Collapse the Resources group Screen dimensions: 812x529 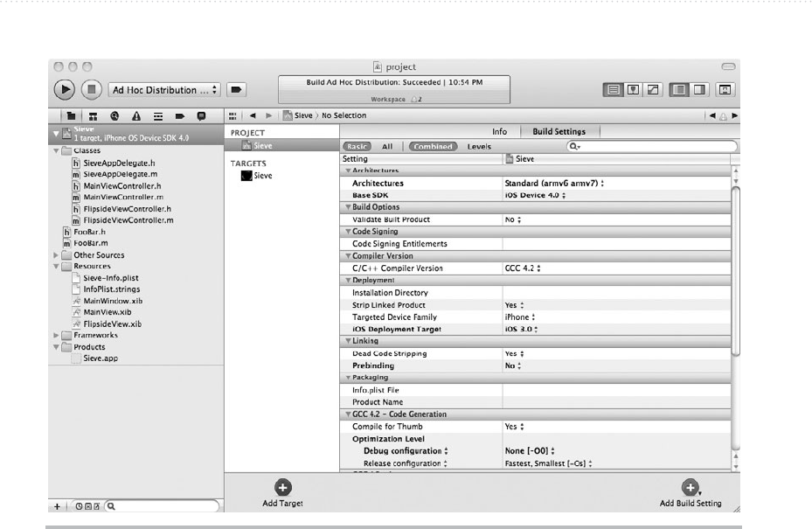click(56, 267)
